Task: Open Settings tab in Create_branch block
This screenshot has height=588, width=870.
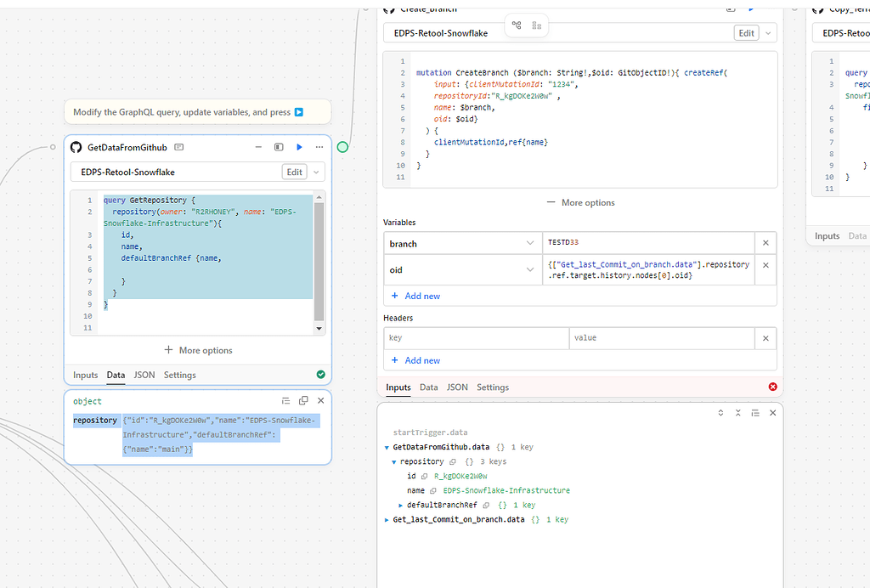Action: click(x=493, y=387)
